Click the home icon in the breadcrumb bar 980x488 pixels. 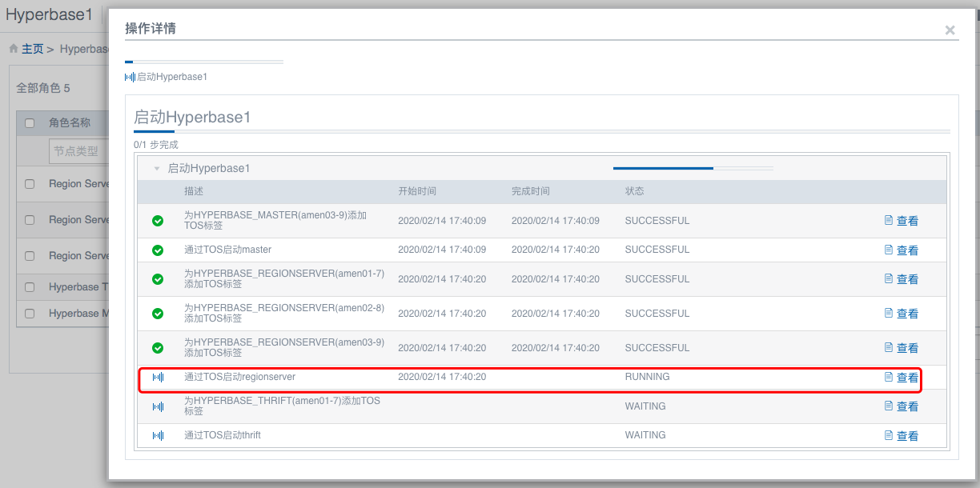pyautogui.click(x=12, y=48)
